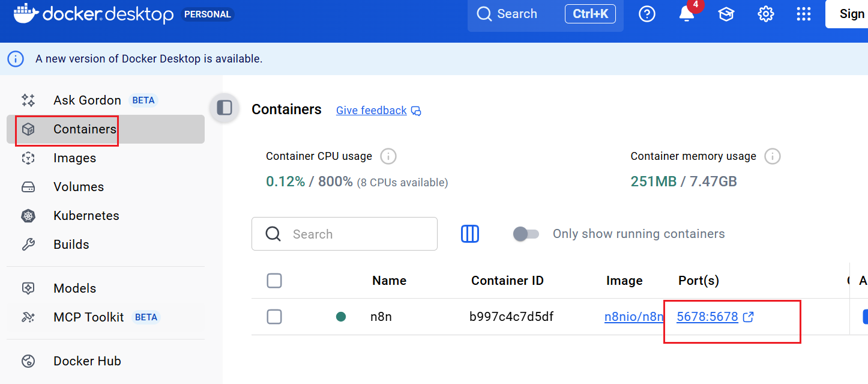Click the sidebar collapse toggle icon
Screen dimensions: 868x384
point(225,108)
